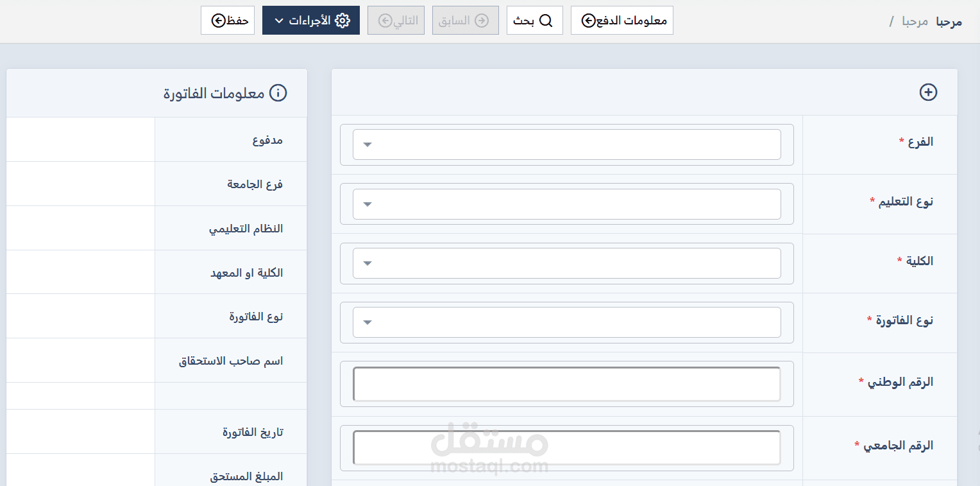
Task: Open the نوع الفاتورة invoice type dropdown
Action: [567, 322]
